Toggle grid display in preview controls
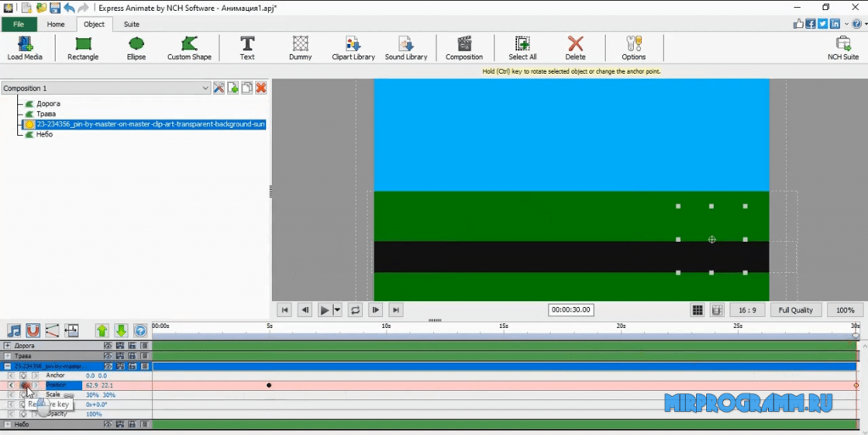Viewport: 868px width, 435px height. 698,310
